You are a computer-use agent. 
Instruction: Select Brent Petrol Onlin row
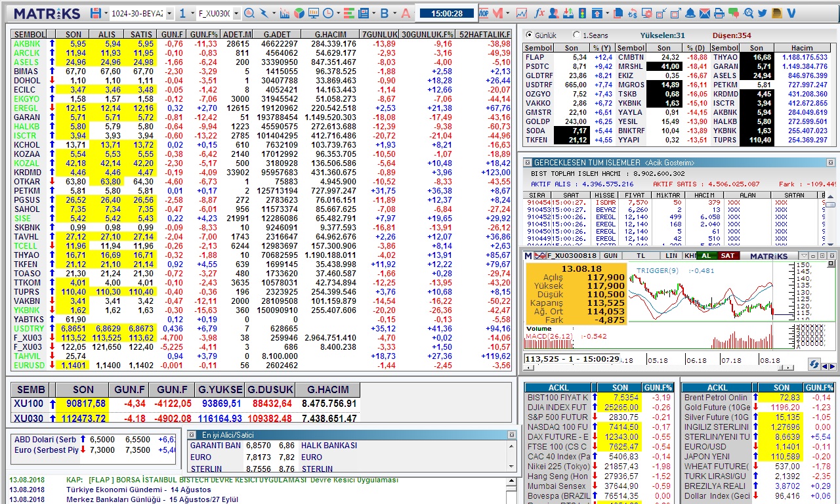coord(758,397)
